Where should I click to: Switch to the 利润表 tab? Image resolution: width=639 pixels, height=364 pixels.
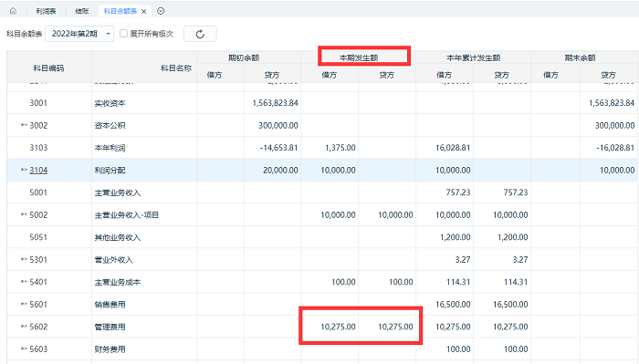coord(46,11)
